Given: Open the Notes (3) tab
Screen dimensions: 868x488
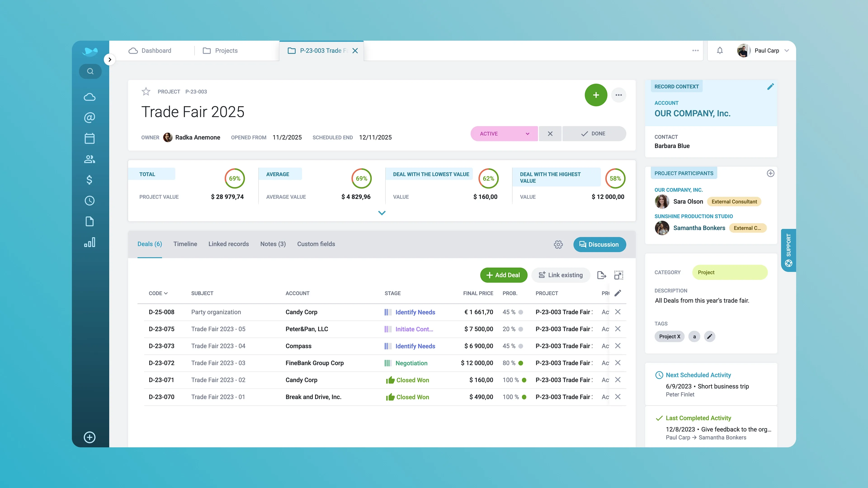Looking at the screenshot, I should point(273,244).
